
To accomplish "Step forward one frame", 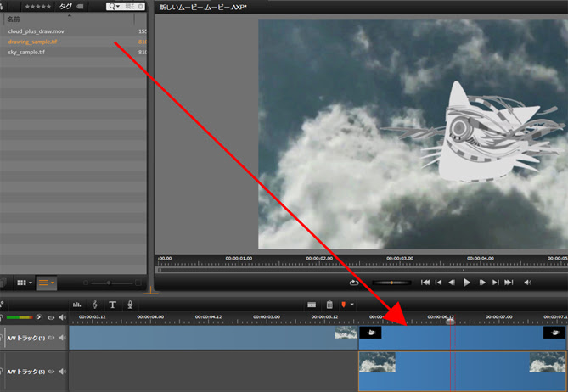I will coord(482,283).
